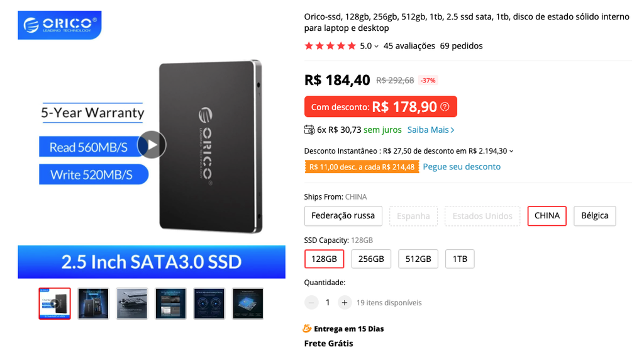This screenshot has height=350, width=644.
Task: Open the Saiba Mais link
Action: (x=430, y=130)
